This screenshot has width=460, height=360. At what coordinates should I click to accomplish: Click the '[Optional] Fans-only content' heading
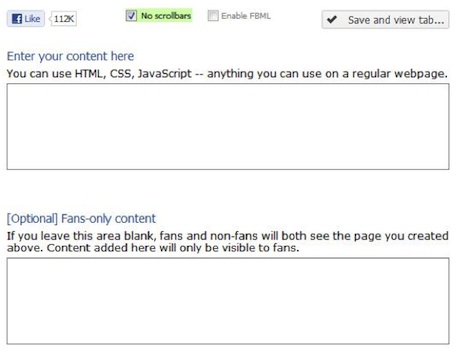coord(81,219)
